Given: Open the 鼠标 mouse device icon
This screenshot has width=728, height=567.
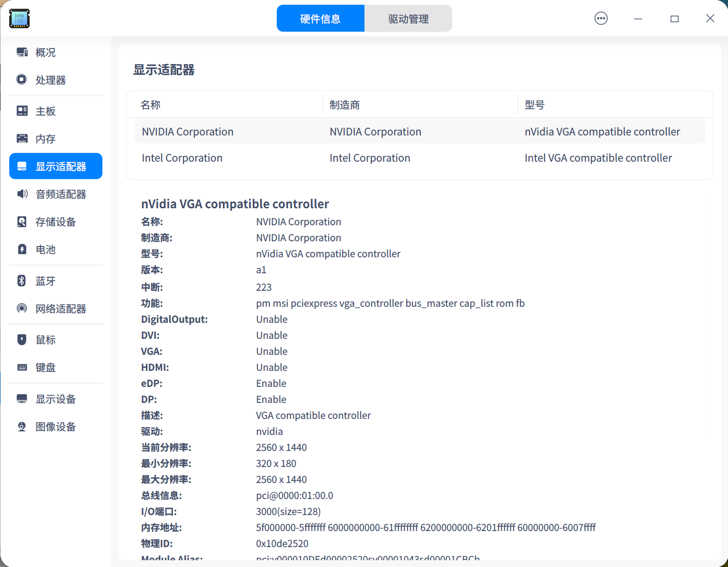Looking at the screenshot, I should pyautogui.click(x=22, y=339).
